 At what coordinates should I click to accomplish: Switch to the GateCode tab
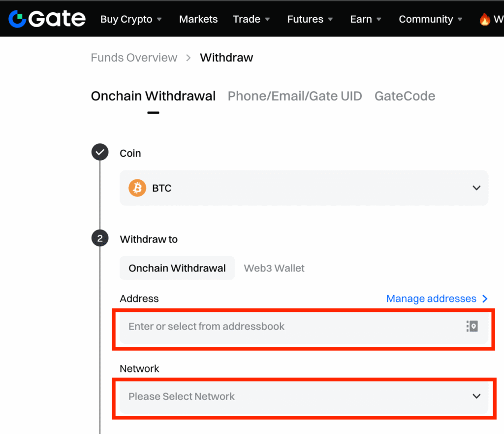(x=405, y=96)
